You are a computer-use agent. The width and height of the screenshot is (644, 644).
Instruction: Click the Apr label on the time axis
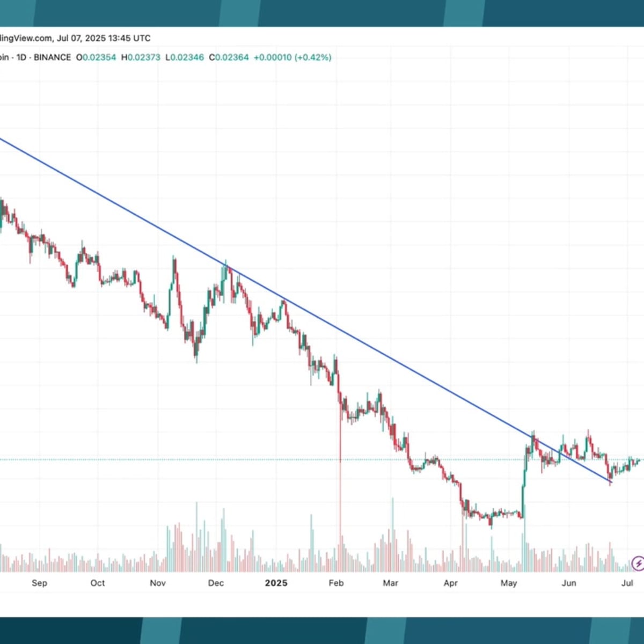(451, 583)
